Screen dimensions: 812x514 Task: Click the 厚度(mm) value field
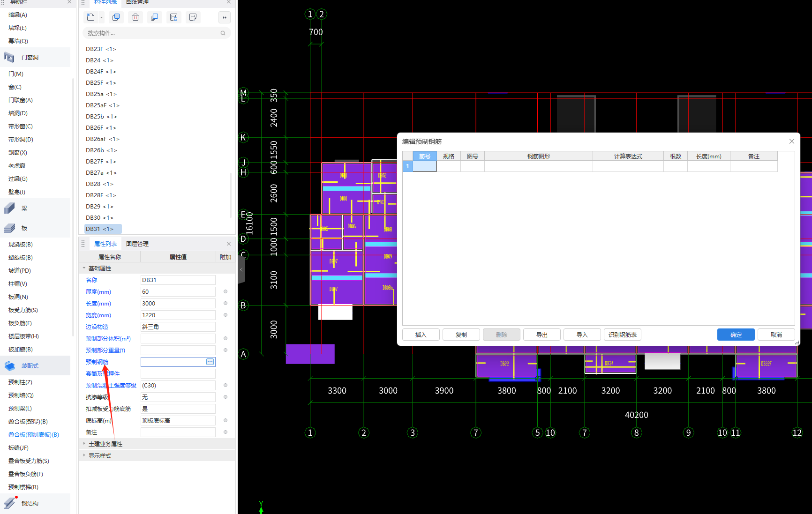[x=178, y=291]
